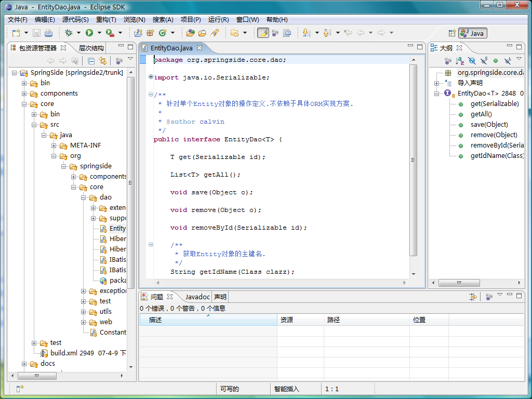532x399 pixels.
Task: Click the problems view filter icon
Action: click(473, 297)
